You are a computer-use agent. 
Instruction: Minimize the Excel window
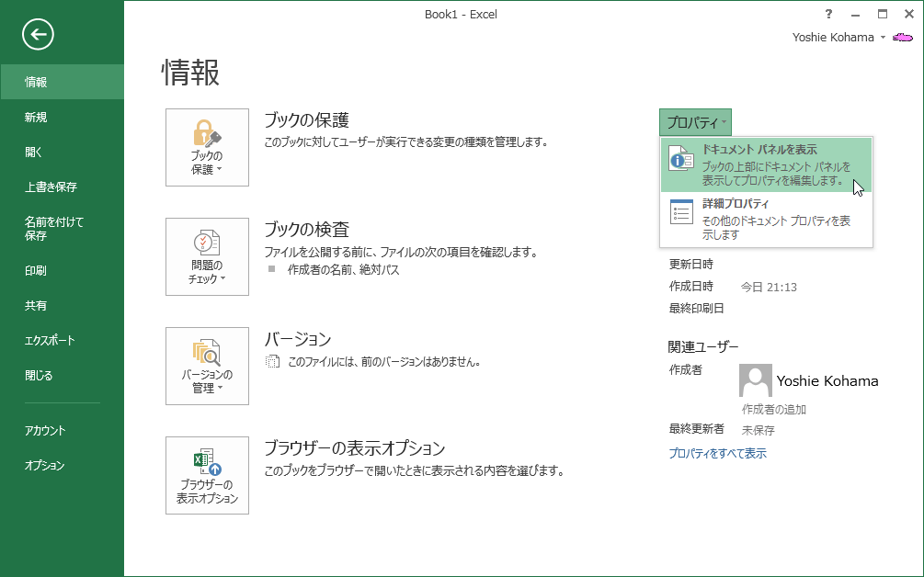[x=856, y=14]
